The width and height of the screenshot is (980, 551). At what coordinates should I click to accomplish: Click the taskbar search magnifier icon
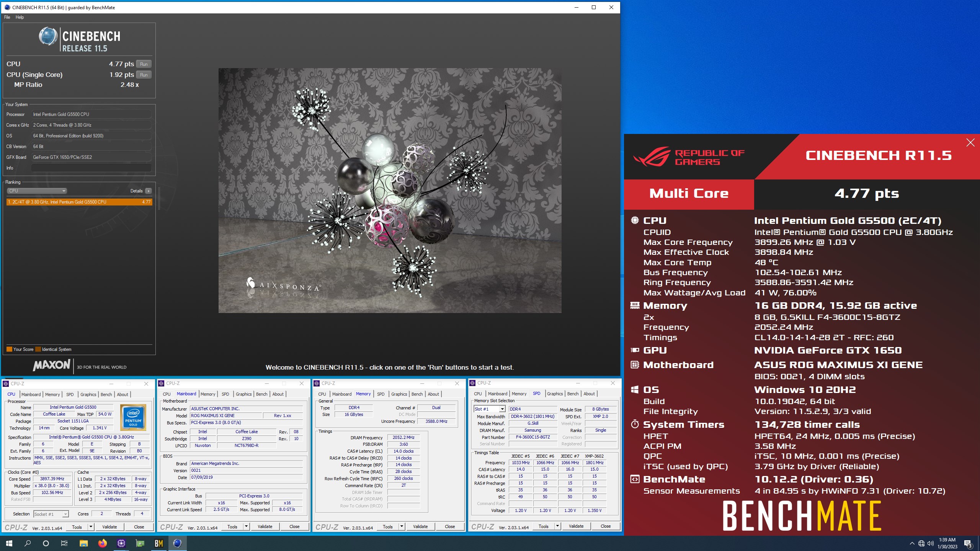(x=28, y=543)
